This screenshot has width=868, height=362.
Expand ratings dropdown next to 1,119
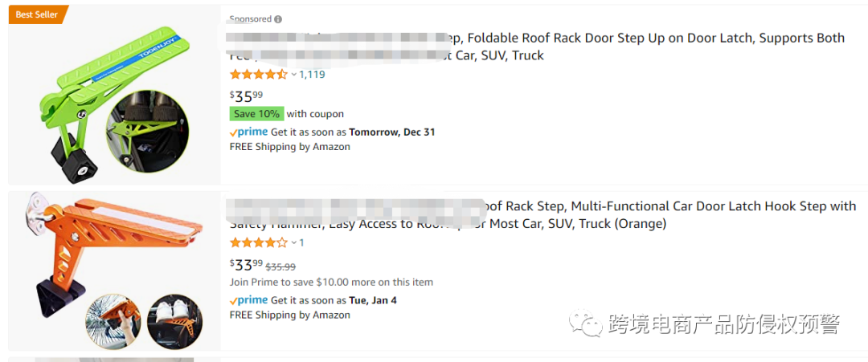pyautogui.click(x=294, y=75)
